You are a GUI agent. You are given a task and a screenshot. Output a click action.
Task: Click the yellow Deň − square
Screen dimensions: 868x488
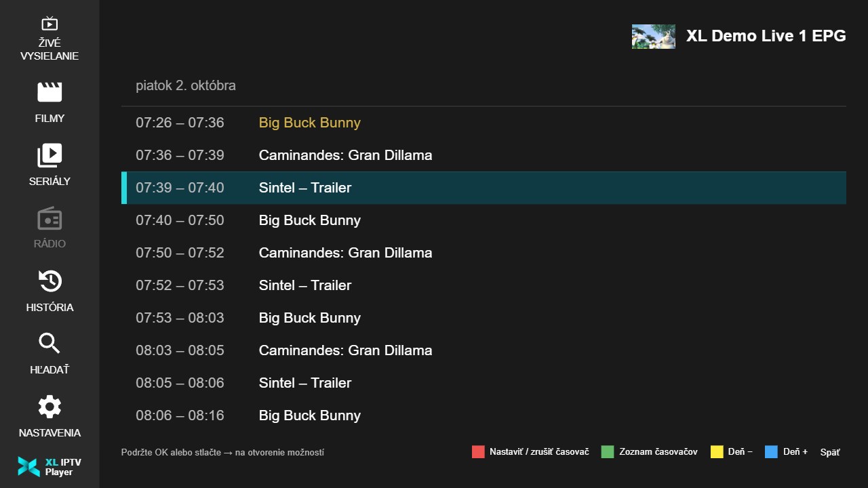tap(717, 452)
